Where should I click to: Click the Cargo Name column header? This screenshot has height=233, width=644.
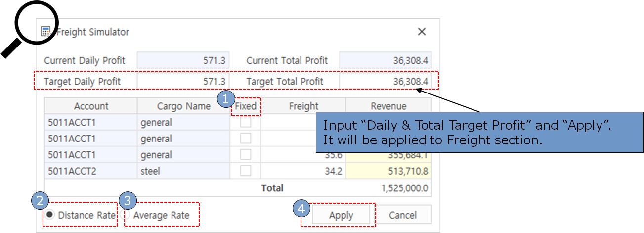click(x=183, y=106)
